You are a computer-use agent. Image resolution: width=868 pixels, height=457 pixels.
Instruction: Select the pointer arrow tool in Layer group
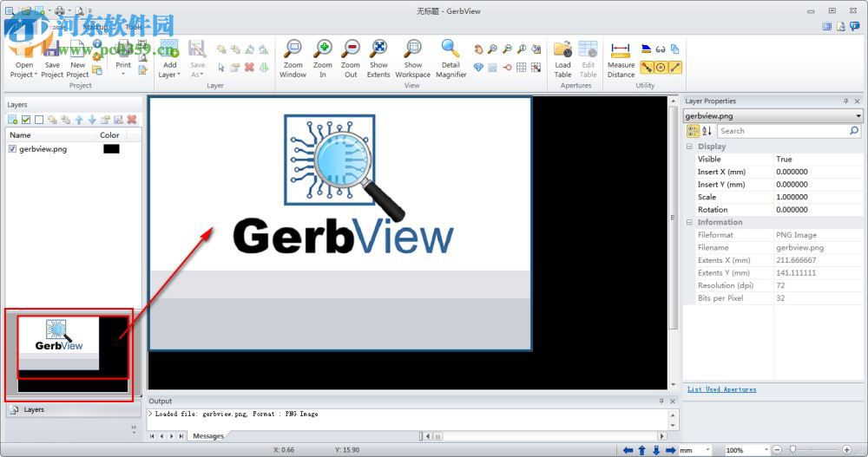220,68
